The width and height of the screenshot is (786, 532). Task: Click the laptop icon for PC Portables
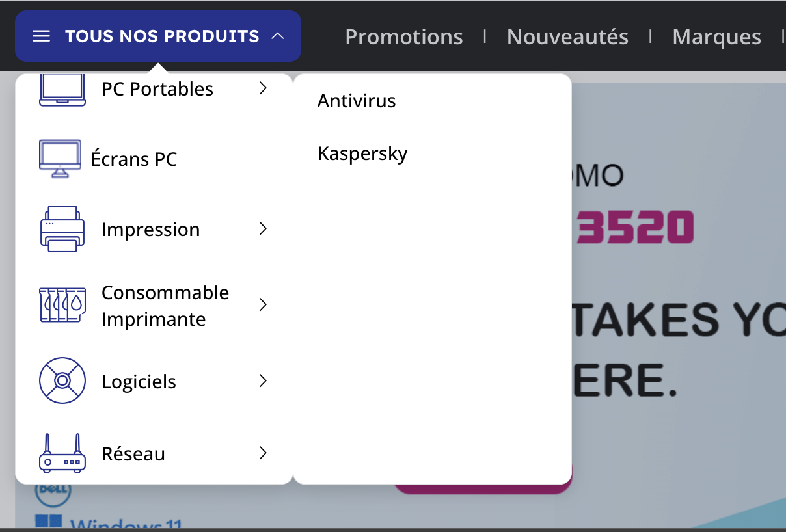coord(62,90)
